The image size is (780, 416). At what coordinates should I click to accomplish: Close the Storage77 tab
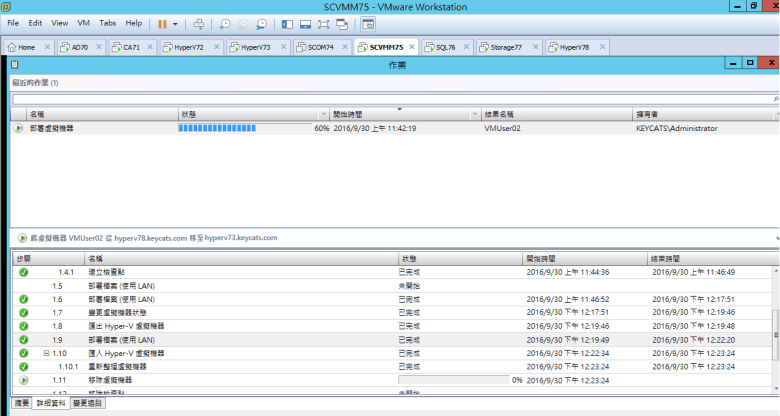click(534, 47)
